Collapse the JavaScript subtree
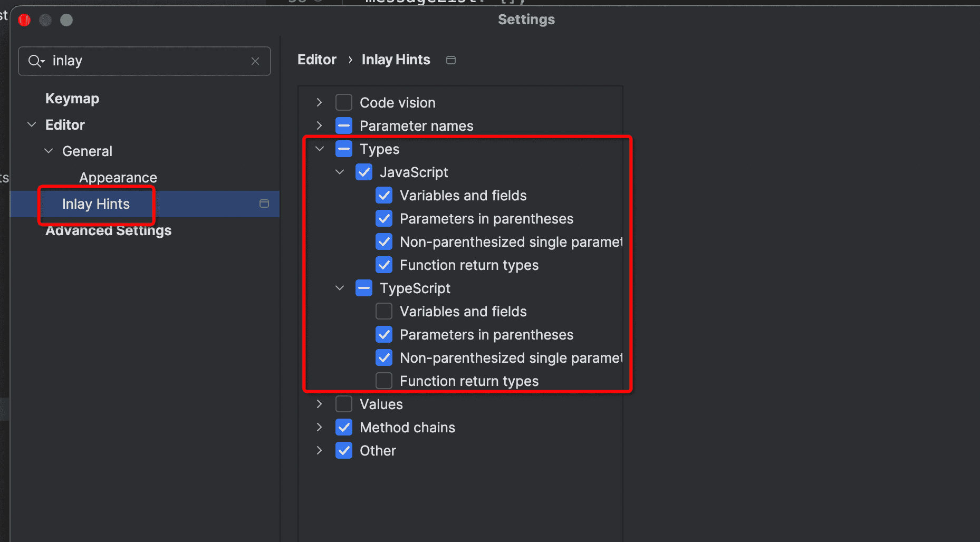The image size is (980, 542). point(340,172)
